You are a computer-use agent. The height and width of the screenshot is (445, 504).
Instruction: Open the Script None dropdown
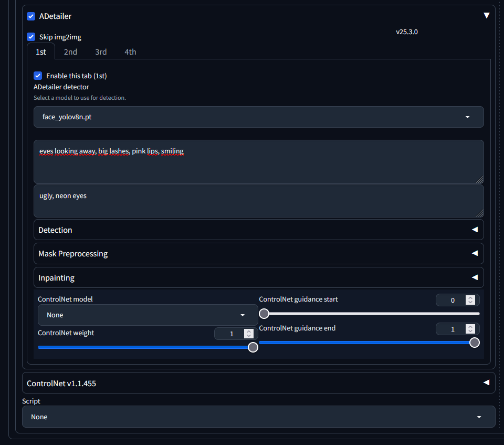point(252,417)
